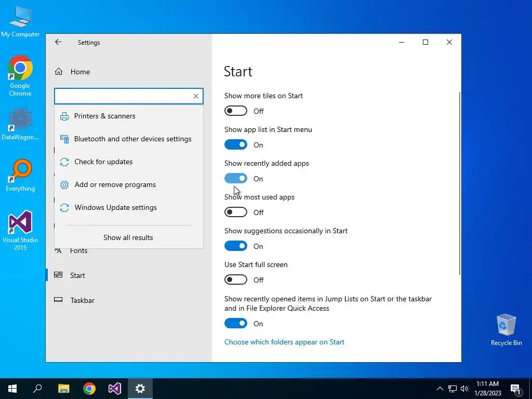Select Check for updates suggestion
This screenshot has width=532, height=399.
coord(129,162)
